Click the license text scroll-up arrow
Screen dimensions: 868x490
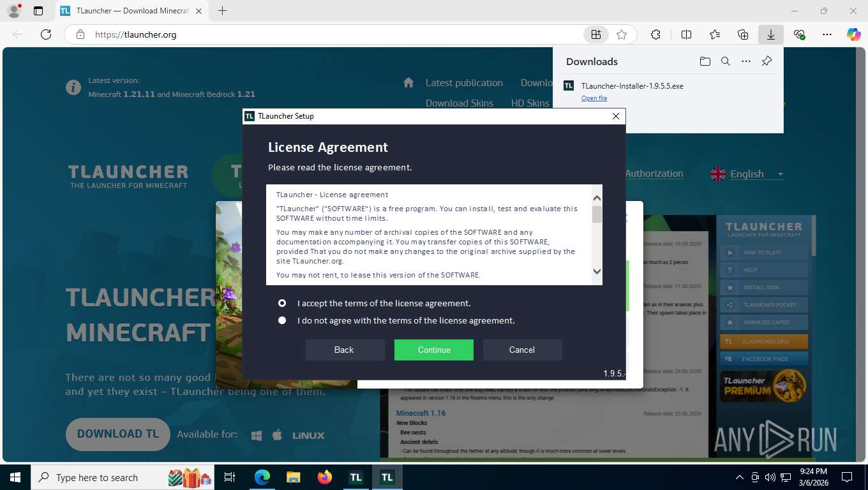pyautogui.click(x=597, y=198)
